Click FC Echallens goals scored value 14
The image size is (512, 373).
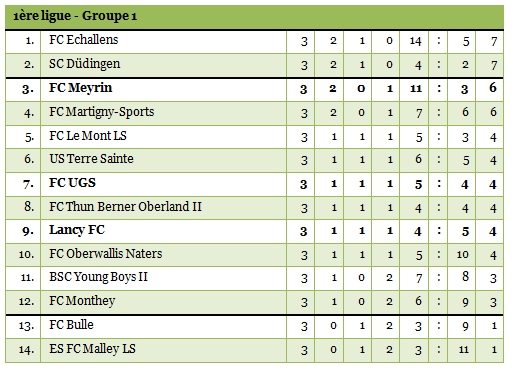click(416, 41)
